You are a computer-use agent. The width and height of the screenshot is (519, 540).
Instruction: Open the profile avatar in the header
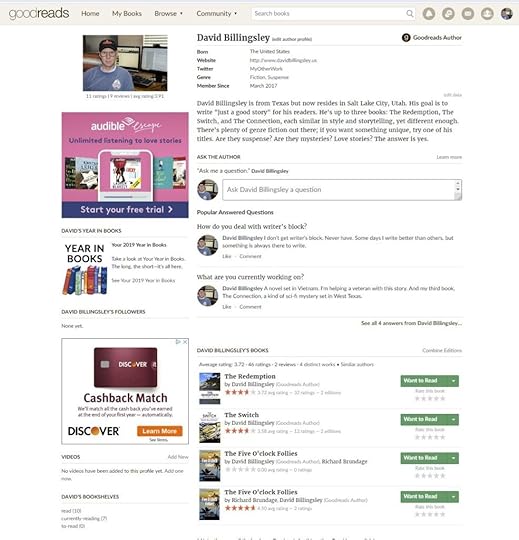(507, 14)
